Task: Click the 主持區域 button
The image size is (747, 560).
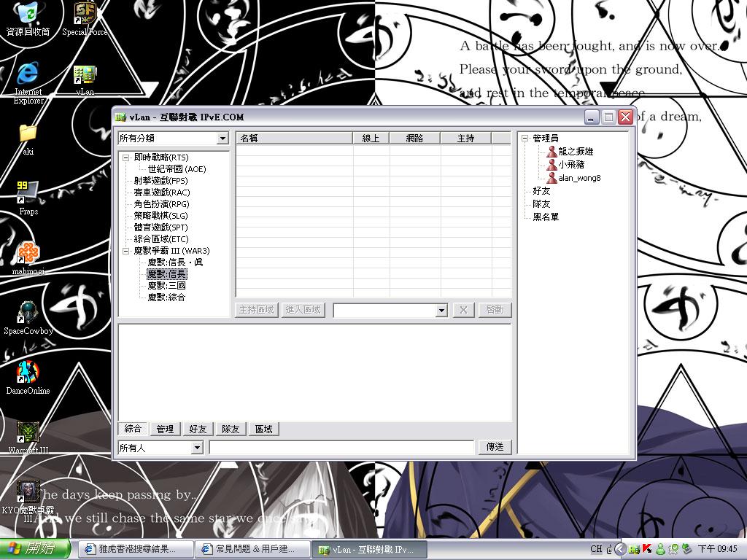Action: (x=256, y=310)
